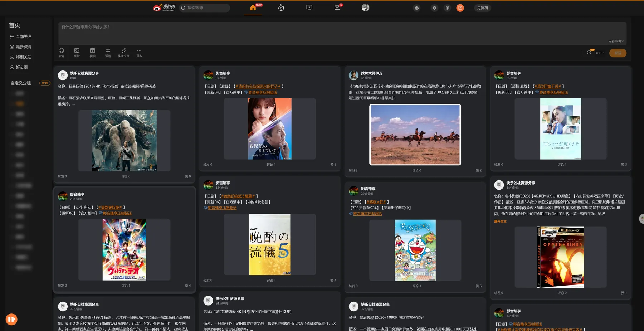Focus the 搜索微博 search box
The width and height of the screenshot is (644, 331).
click(205, 8)
